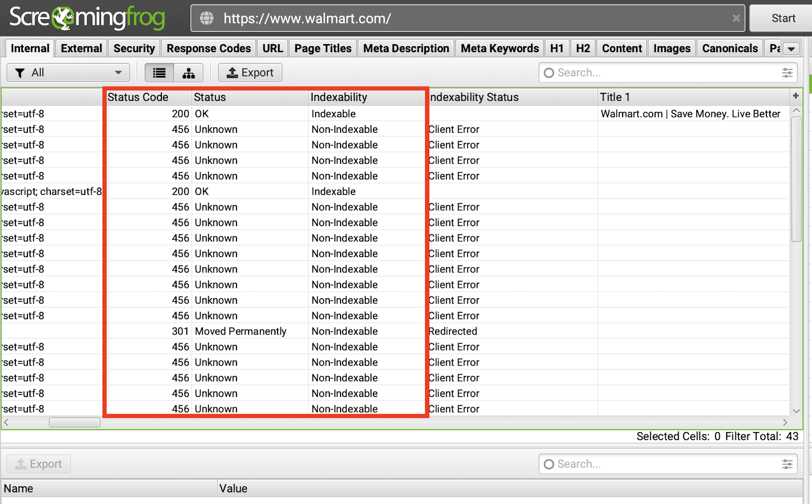Click the vertical scrollbar thumb
Screen dimensions: 812x504
(796, 179)
